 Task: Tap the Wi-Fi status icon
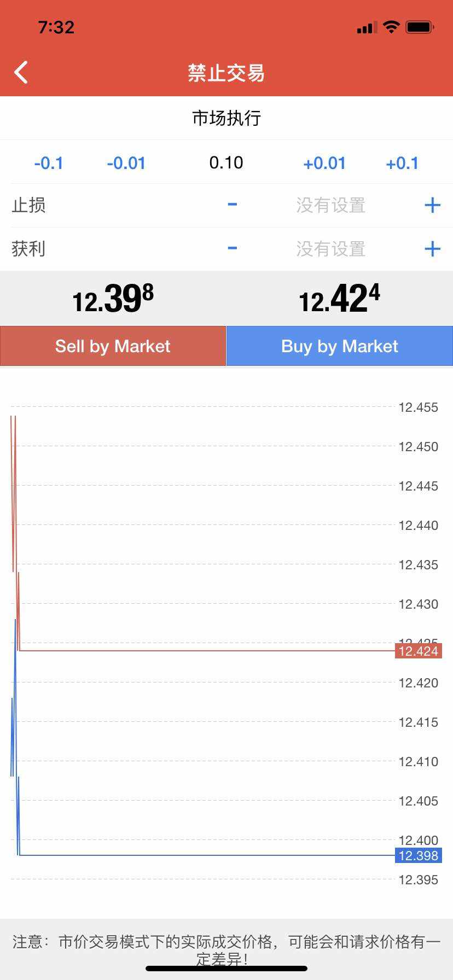pos(391,27)
